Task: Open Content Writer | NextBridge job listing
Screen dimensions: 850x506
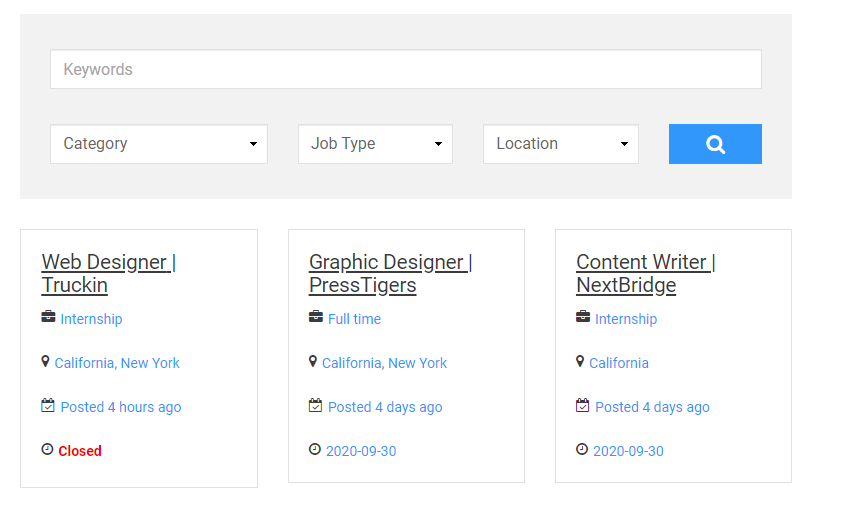Action: pos(645,273)
